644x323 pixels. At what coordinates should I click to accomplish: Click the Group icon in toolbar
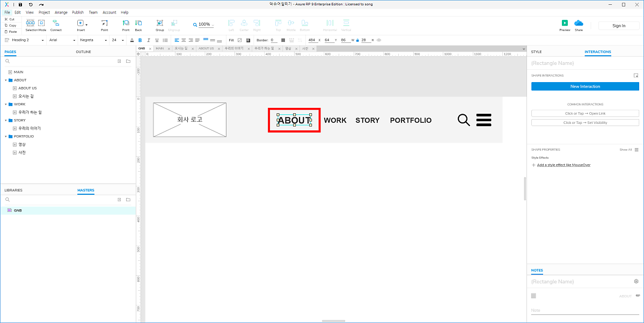coord(160,23)
